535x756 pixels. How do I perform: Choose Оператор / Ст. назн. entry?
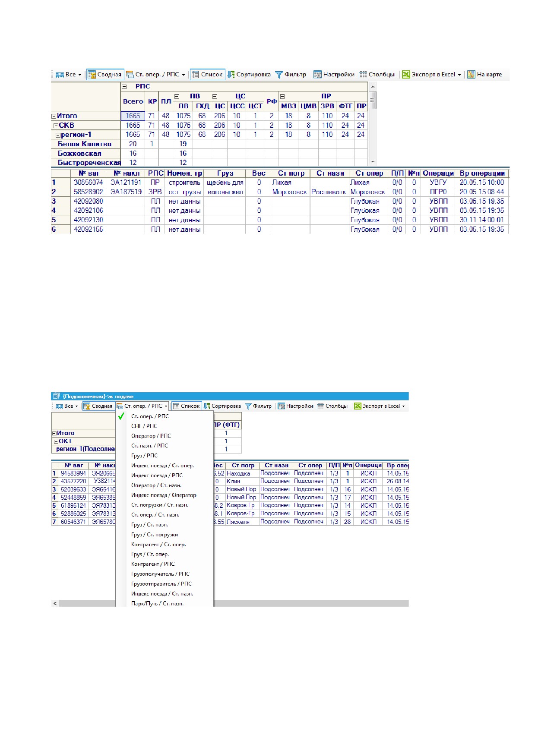(165, 485)
